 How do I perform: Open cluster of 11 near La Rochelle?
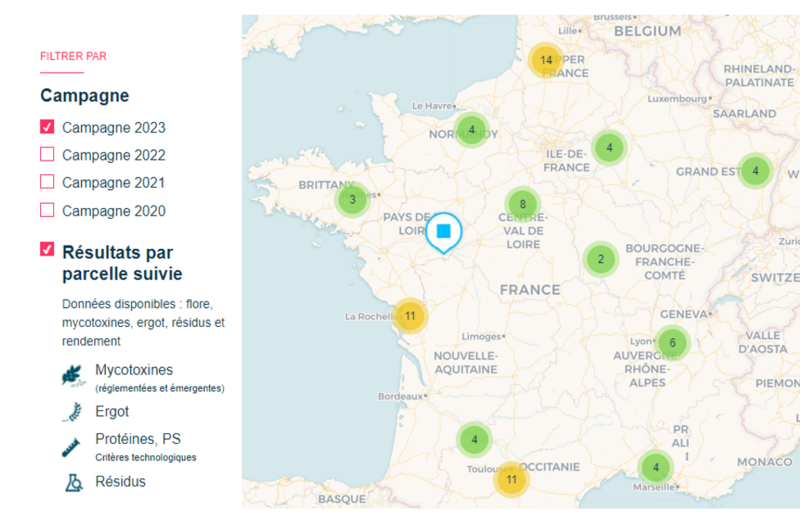pyautogui.click(x=410, y=315)
